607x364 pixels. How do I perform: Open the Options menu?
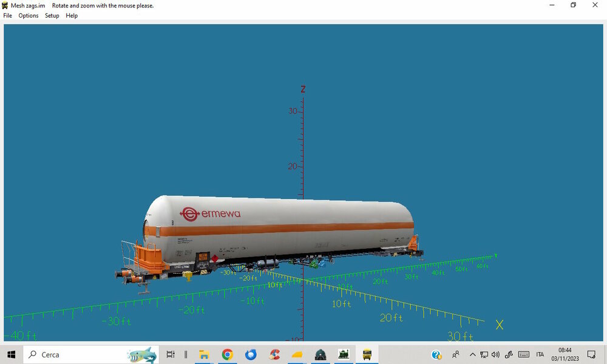[29, 16]
